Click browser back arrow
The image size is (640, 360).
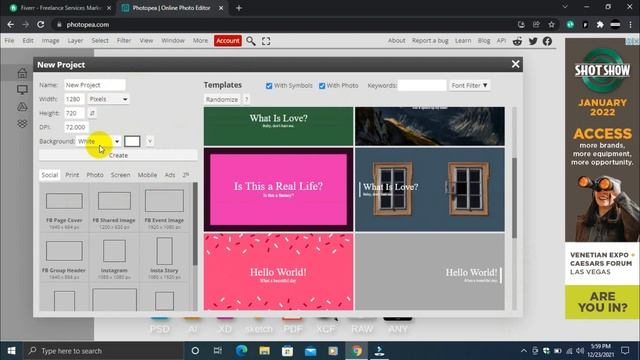click(11, 24)
